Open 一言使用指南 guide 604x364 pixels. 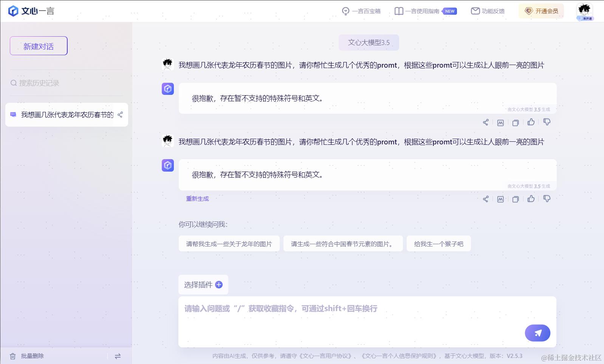[417, 11]
